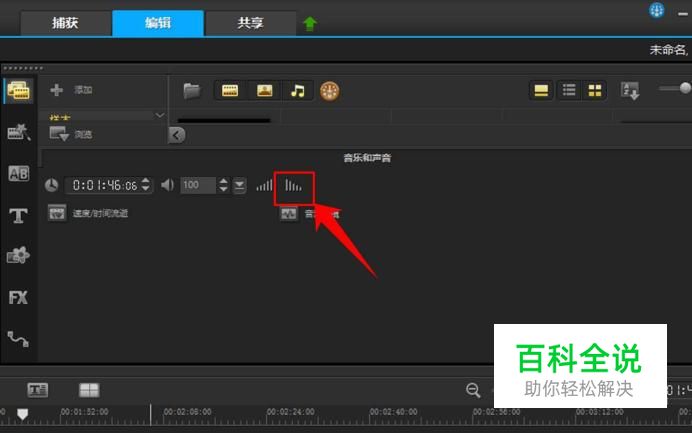Click the timeline playhead marker
The height and width of the screenshot is (433, 692).
pyautogui.click(x=23, y=414)
